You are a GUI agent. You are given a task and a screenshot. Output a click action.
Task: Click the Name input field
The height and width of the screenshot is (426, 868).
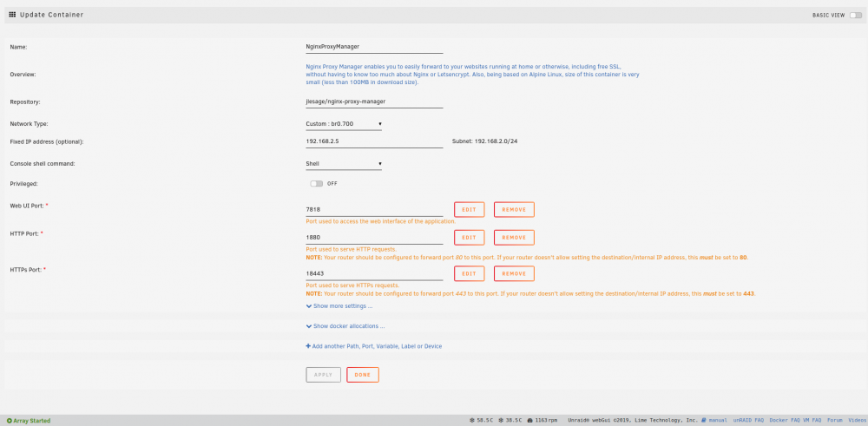click(x=374, y=47)
